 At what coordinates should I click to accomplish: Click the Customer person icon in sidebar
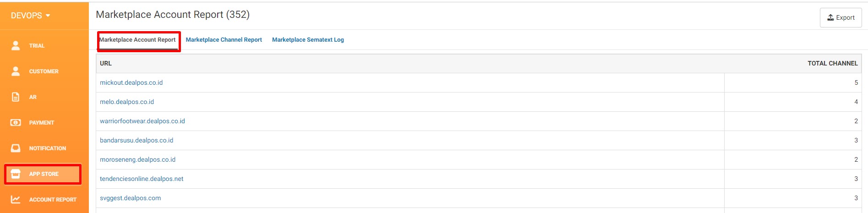pyautogui.click(x=16, y=71)
